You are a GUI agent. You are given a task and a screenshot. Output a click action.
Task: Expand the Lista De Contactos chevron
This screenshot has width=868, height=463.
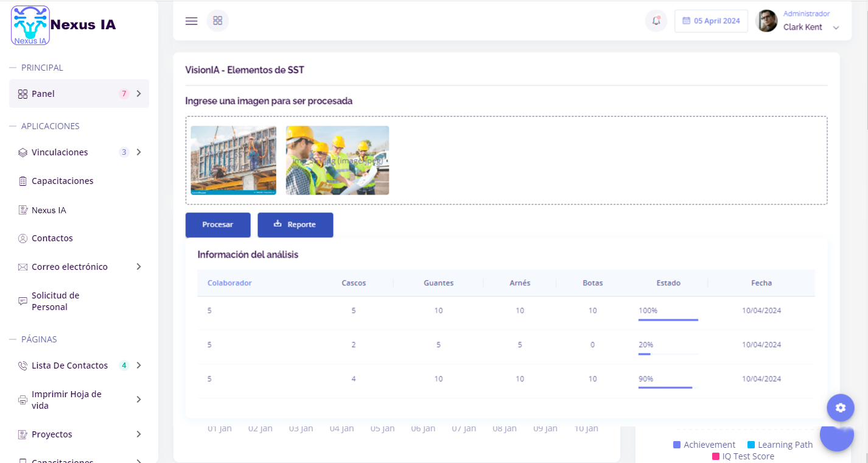point(139,366)
